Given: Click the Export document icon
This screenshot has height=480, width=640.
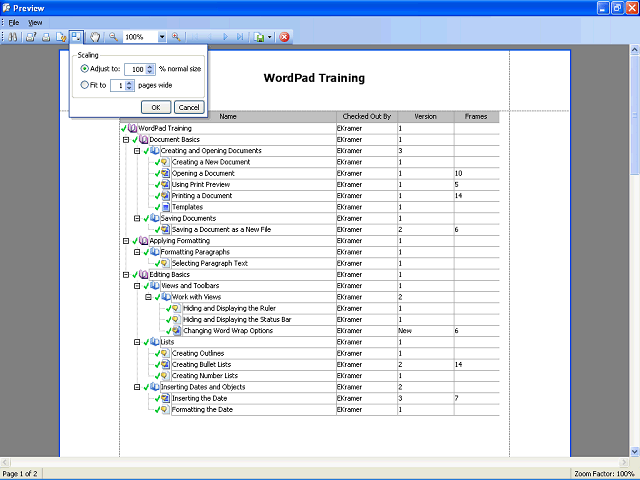Looking at the screenshot, I should coord(259,37).
